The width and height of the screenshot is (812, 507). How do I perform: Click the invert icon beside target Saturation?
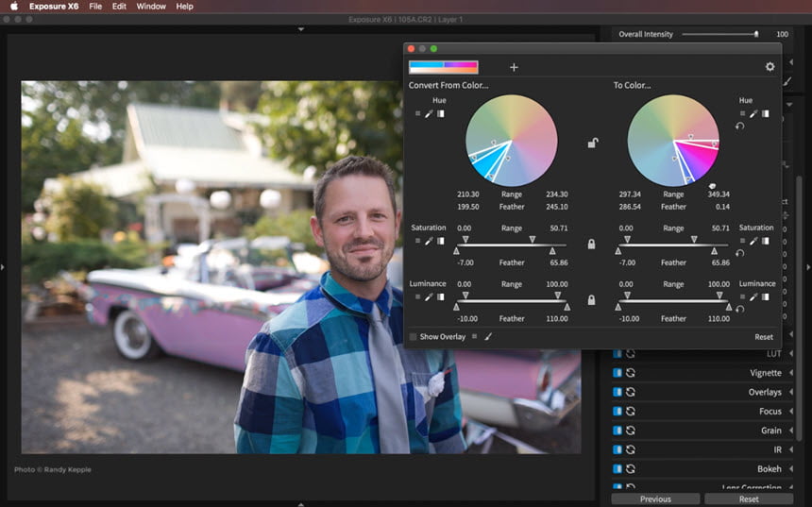tap(766, 241)
